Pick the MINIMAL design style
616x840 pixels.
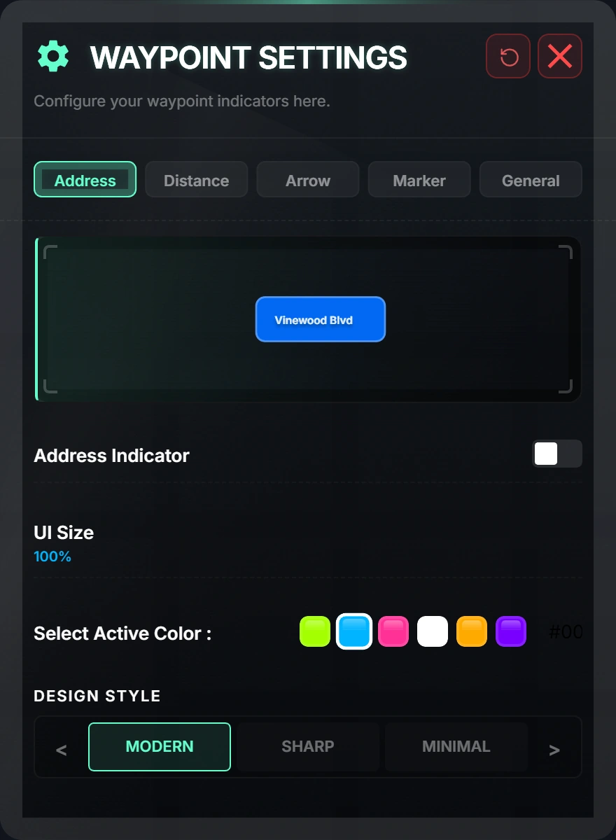pos(456,746)
